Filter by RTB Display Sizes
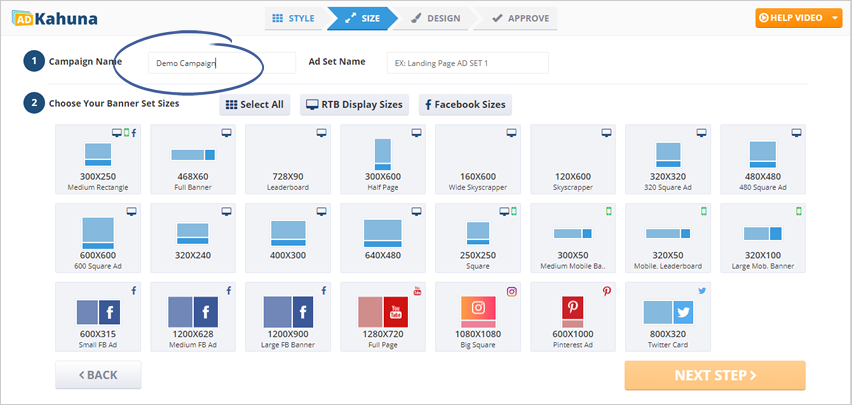 coord(354,104)
